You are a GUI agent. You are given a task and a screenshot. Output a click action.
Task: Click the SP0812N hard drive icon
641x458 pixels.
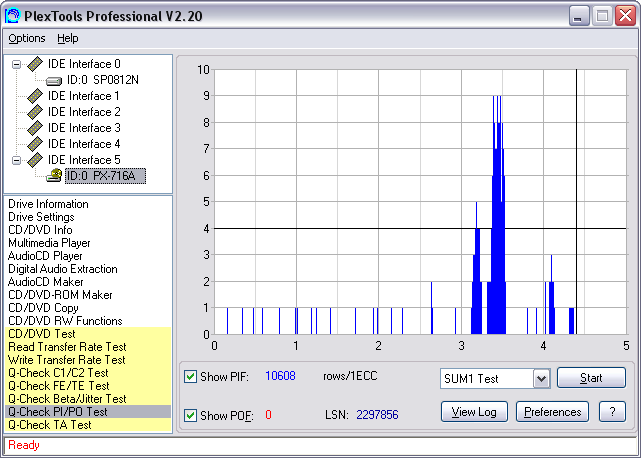click(54, 81)
